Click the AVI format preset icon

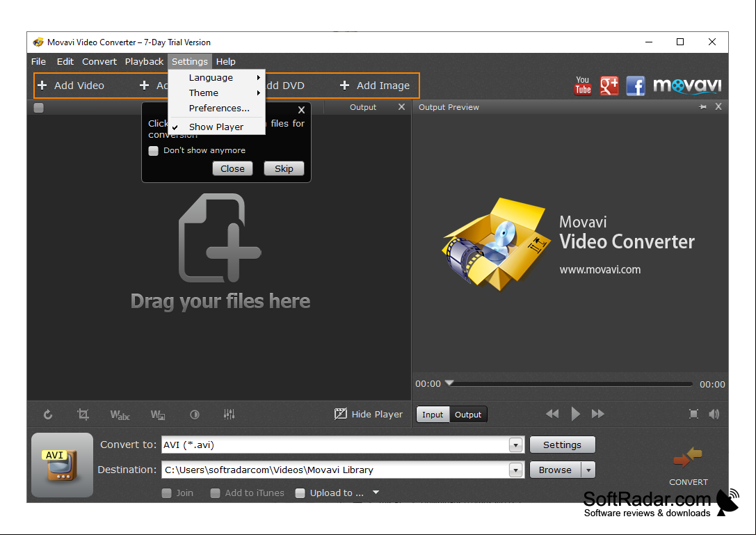click(x=62, y=465)
